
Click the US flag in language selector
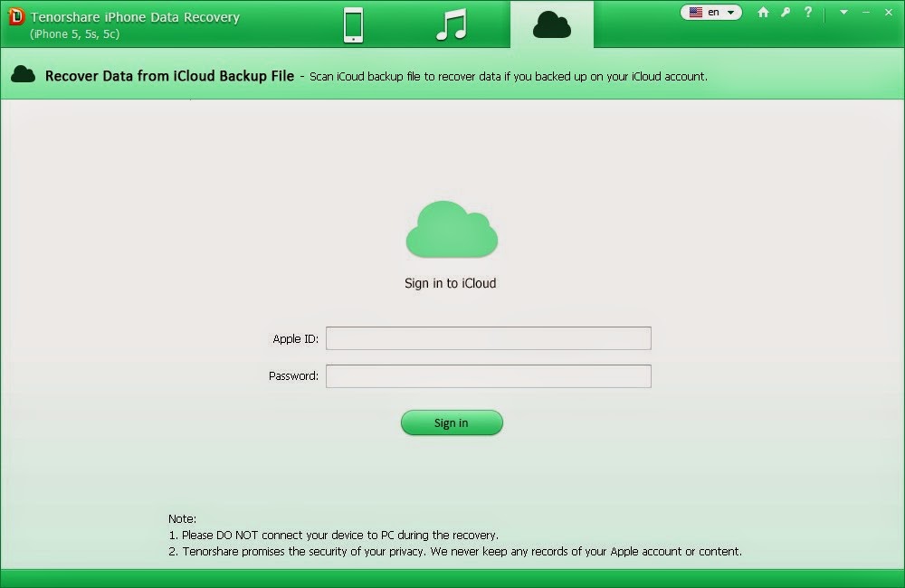point(696,12)
